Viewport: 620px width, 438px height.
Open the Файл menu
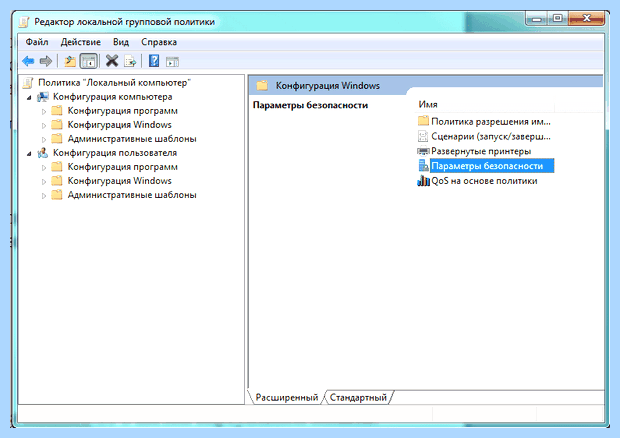coord(37,42)
